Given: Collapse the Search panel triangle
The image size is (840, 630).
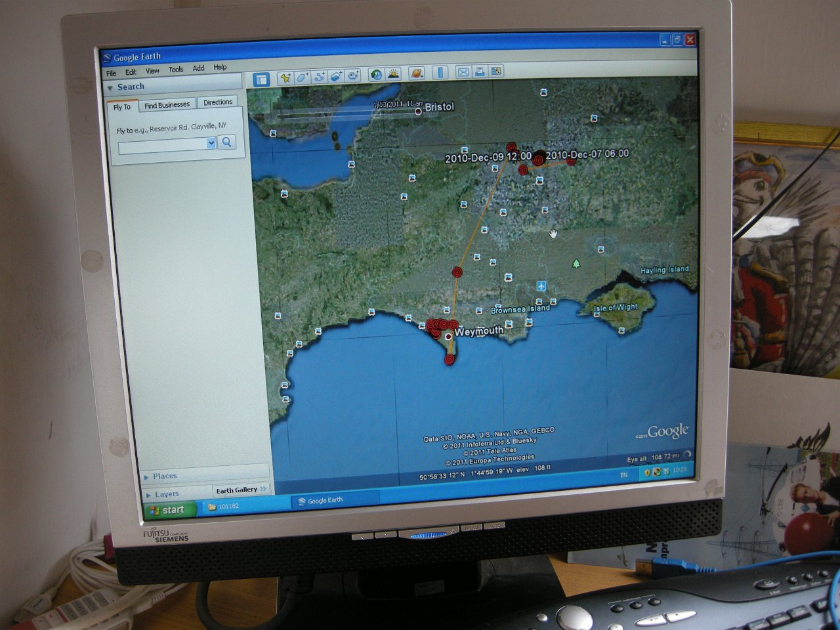Looking at the screenshot, I should pos(110,88).
